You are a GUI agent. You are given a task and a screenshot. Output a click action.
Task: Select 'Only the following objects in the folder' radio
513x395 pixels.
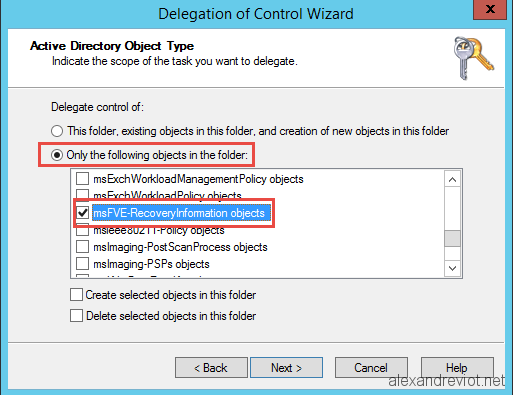coord(57,155)
